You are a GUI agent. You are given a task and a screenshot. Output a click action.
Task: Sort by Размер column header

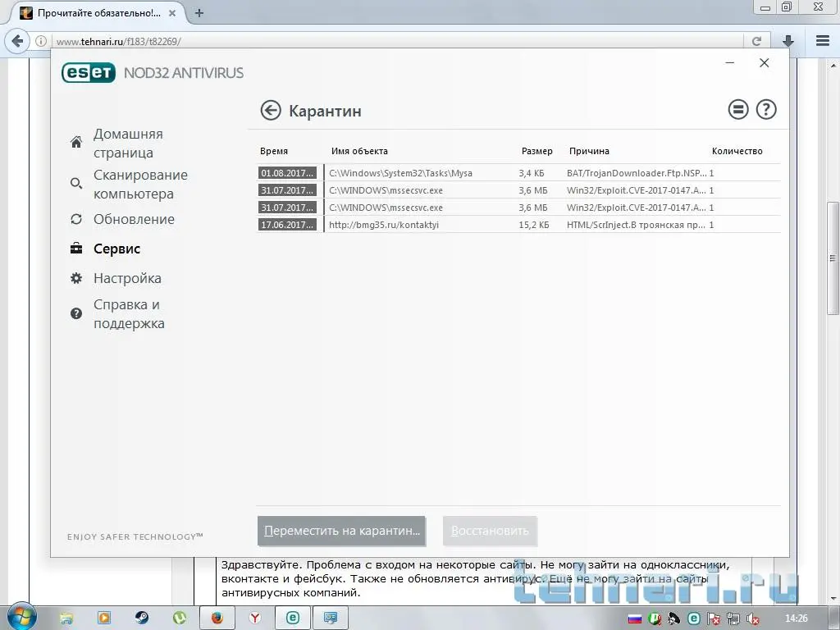pos(536,151)
